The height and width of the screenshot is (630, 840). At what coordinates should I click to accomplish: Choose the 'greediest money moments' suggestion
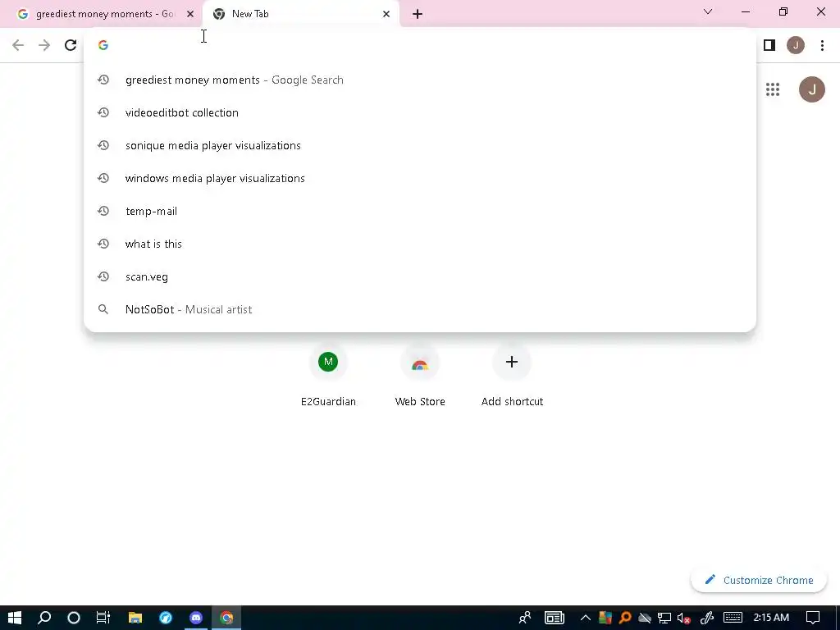pyautogui.click(x=420, y=80)
